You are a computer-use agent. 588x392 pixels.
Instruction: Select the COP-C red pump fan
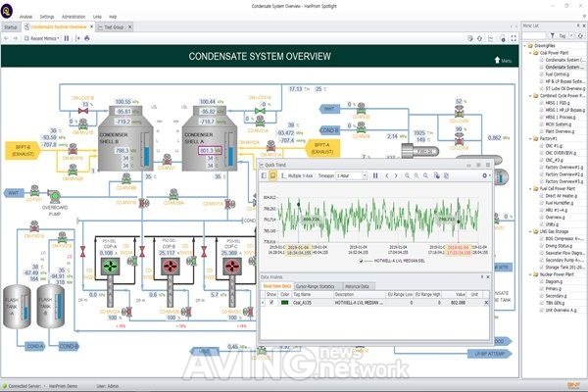pyautogui.click(x=232, y=267)
